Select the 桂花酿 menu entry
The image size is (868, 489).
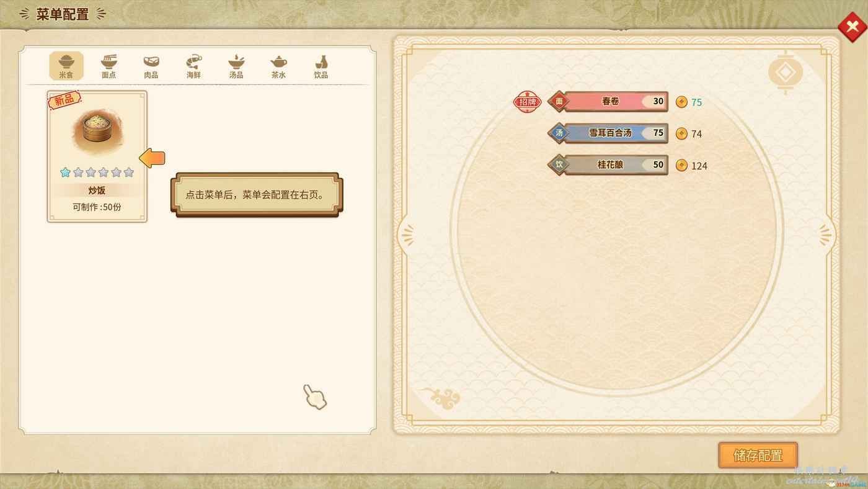click(608, 165)
